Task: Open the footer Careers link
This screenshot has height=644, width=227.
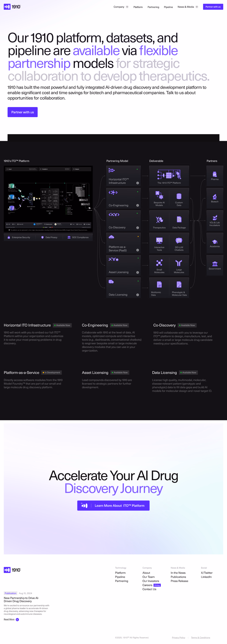Action: coord(147,585)
